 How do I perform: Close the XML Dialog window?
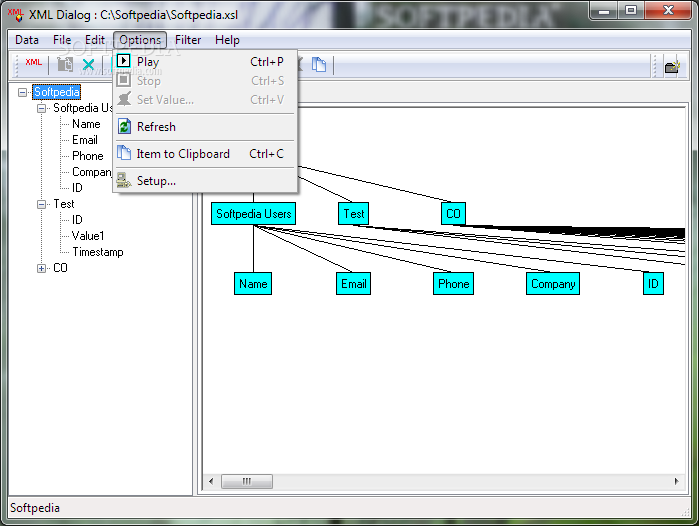point(668,11)
